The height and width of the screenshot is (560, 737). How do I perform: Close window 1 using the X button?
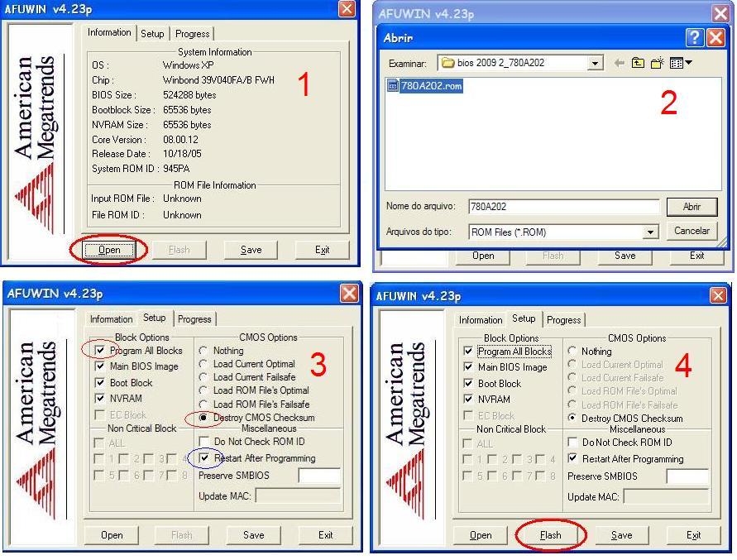click(347, 8)
